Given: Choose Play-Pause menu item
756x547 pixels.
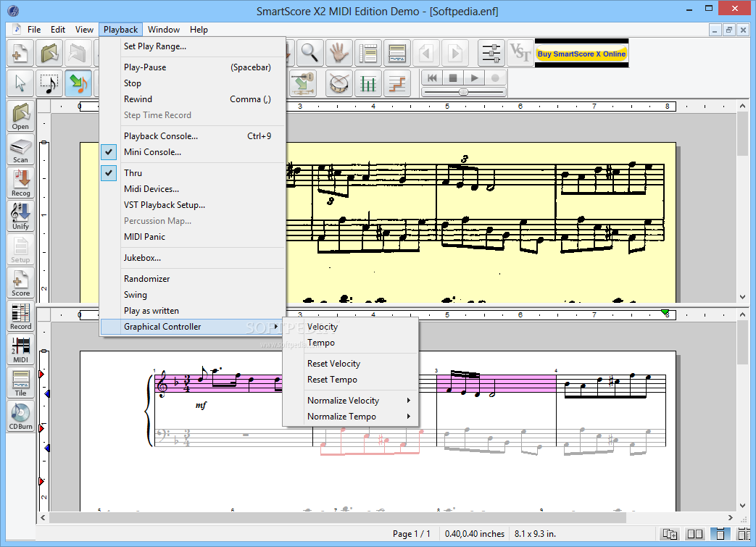Looking at the screenshot, I should pyautogui.click(x=192, y=67).
